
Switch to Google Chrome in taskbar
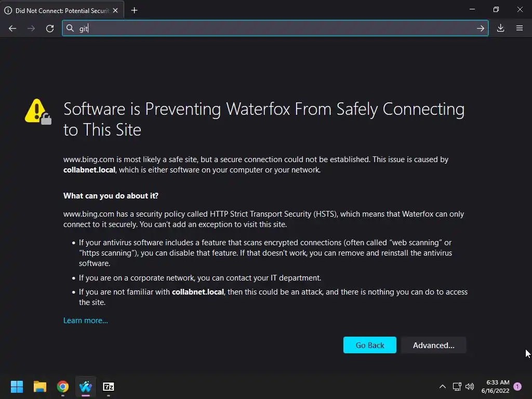pyautogui.click(x=63, y=387)
